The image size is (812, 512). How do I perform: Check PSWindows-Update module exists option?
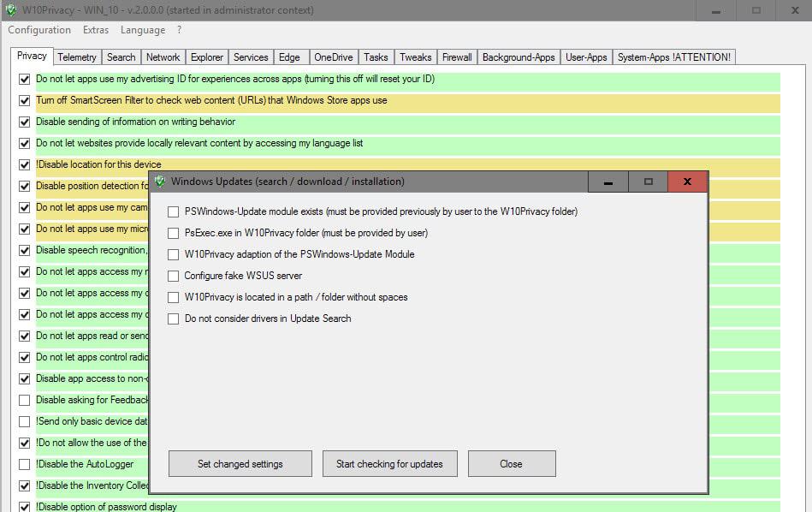click(174, 212)
